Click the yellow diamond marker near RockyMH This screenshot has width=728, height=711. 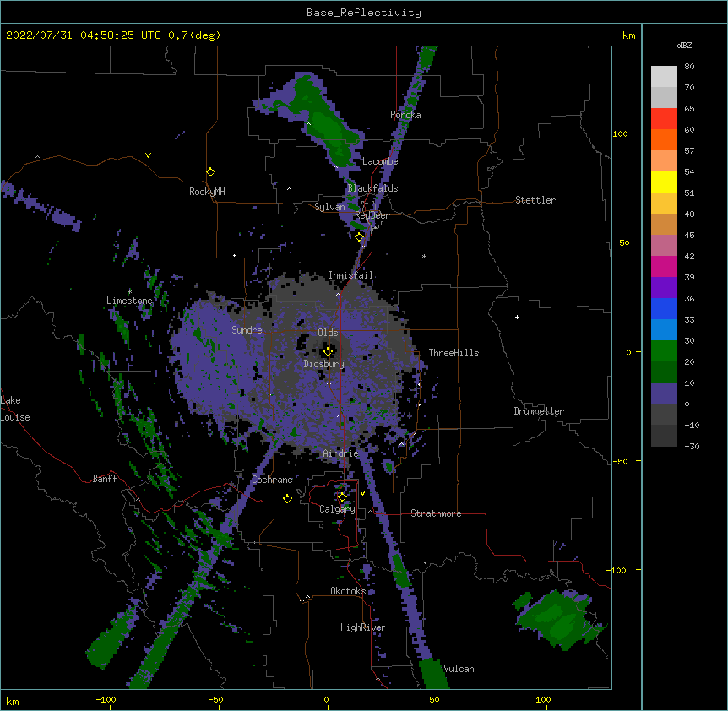pos(211,172)
